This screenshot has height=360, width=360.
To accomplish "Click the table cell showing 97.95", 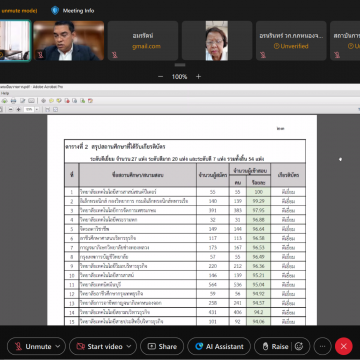I will (x=258, y=210).
